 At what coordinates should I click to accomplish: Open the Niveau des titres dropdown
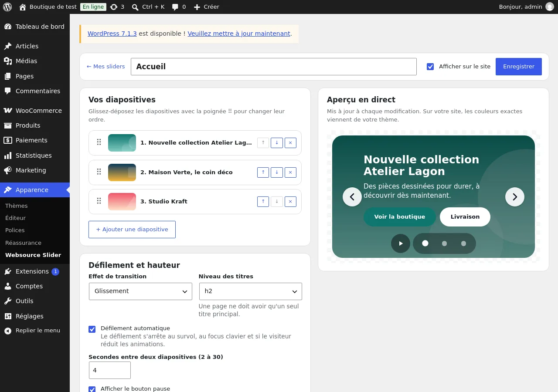(x=251, y=291)
